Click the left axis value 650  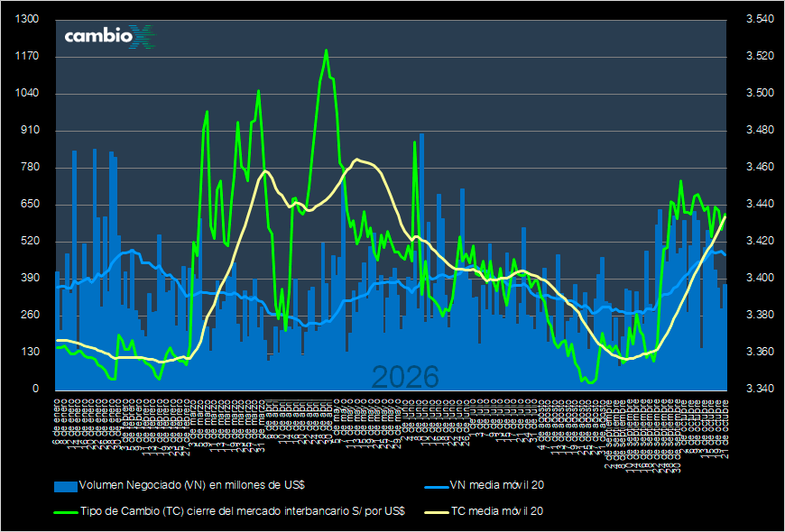tap(30, 205)
